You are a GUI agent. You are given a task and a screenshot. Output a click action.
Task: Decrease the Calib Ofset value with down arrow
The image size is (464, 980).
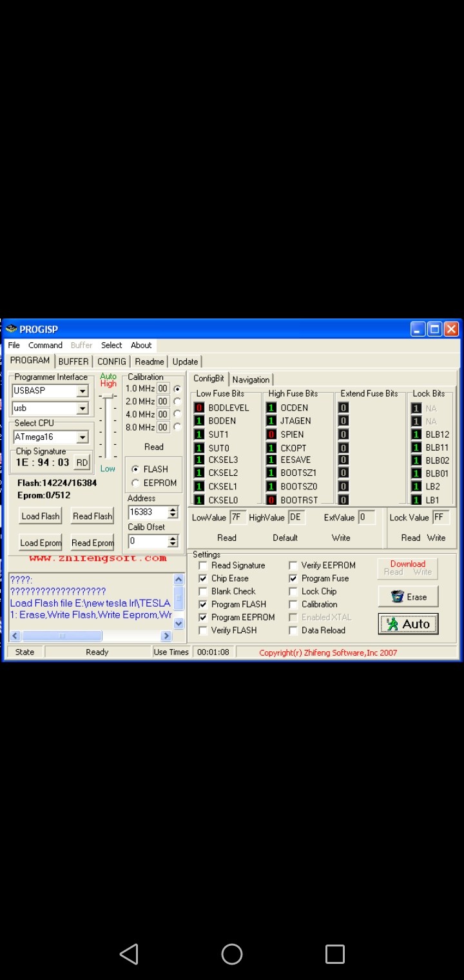[x=173, y=544]
